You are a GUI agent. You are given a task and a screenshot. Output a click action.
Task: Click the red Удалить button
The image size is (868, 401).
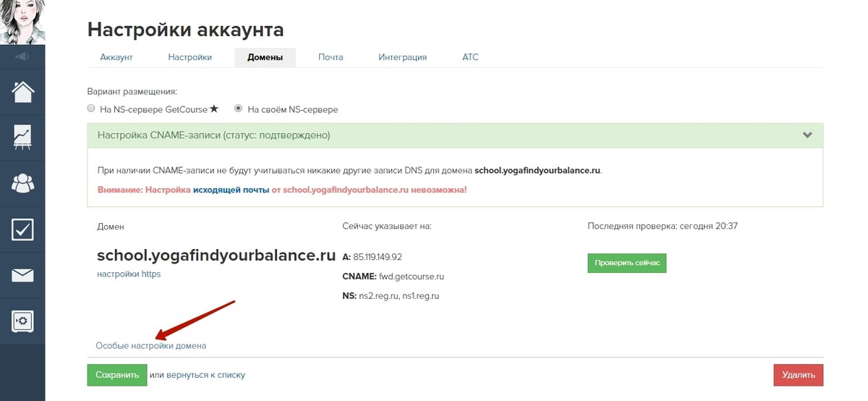click(x=798, y=375)
